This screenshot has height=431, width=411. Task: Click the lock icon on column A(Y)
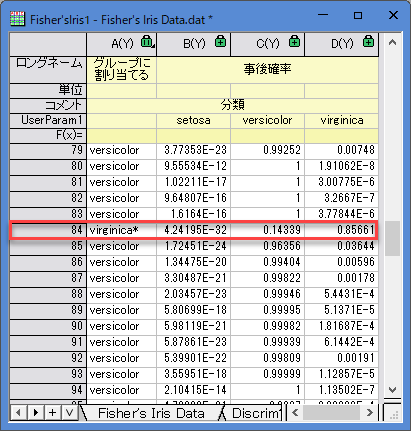pos(146,42)
